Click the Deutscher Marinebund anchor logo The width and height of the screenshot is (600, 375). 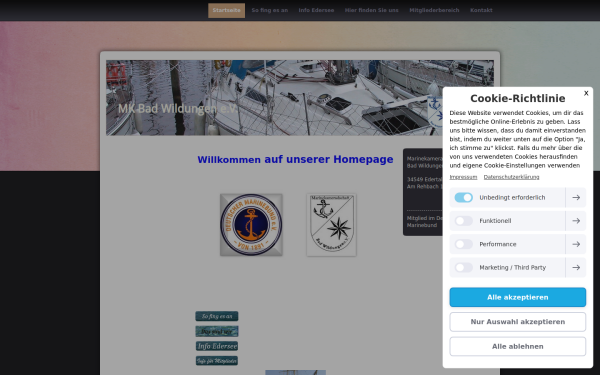point(251,225)
